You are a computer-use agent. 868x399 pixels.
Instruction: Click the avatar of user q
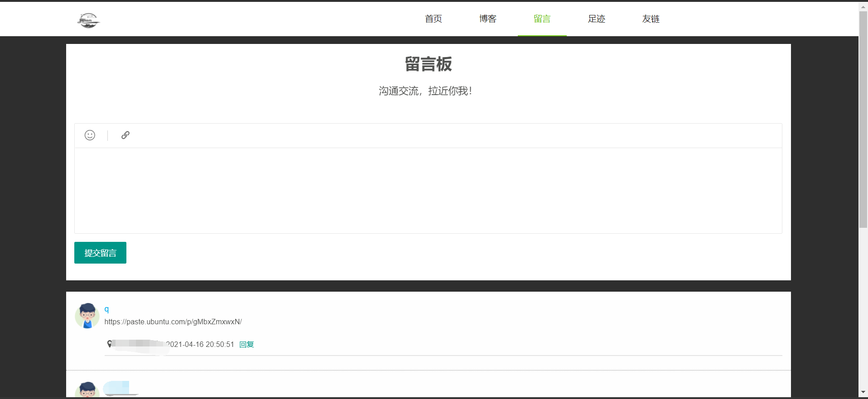(87, 316)
